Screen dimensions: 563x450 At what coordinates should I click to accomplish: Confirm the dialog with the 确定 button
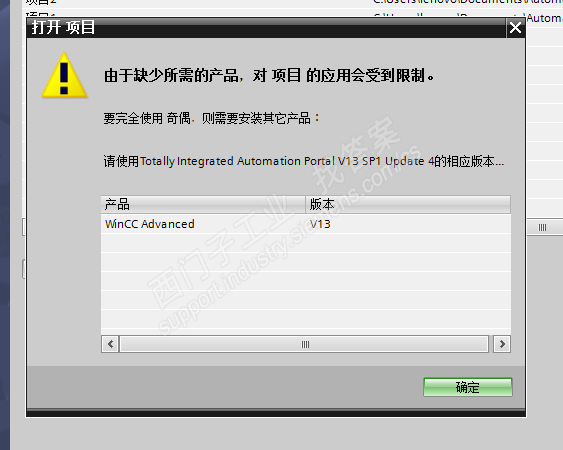tap(467, 387)
